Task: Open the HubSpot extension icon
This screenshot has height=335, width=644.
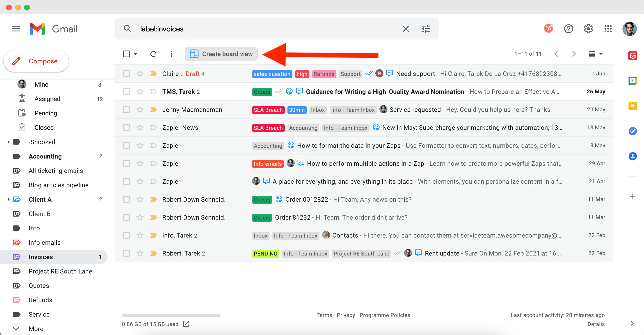Action: (x=548, y=29)
